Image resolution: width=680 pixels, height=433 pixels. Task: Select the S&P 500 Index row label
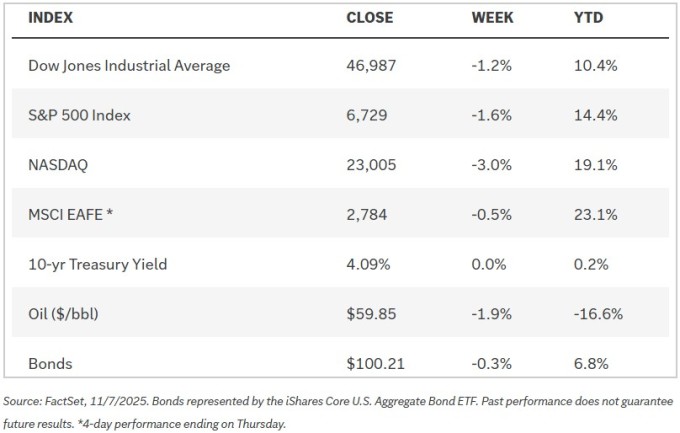coord(80,115)
